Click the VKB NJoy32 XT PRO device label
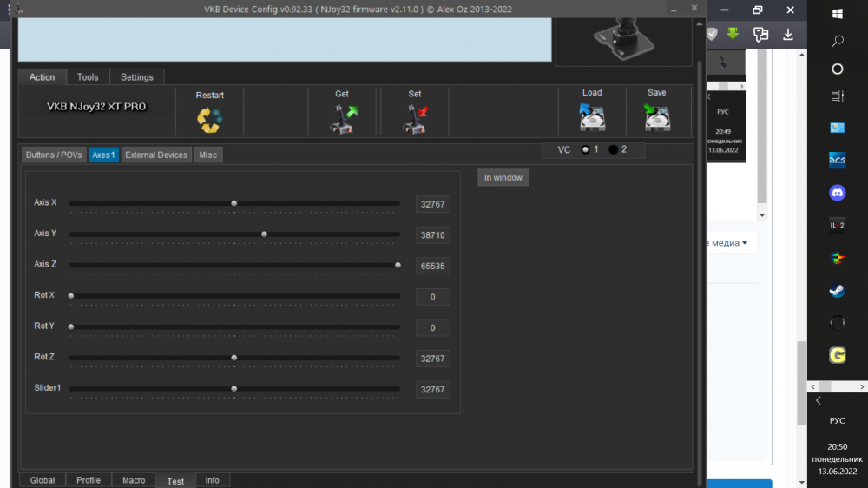This screenshot has width=868, height=488. [x=96, y=107]
